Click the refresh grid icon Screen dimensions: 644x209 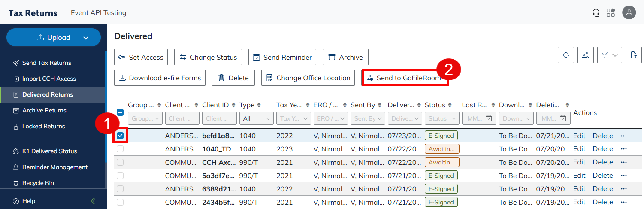566,55
